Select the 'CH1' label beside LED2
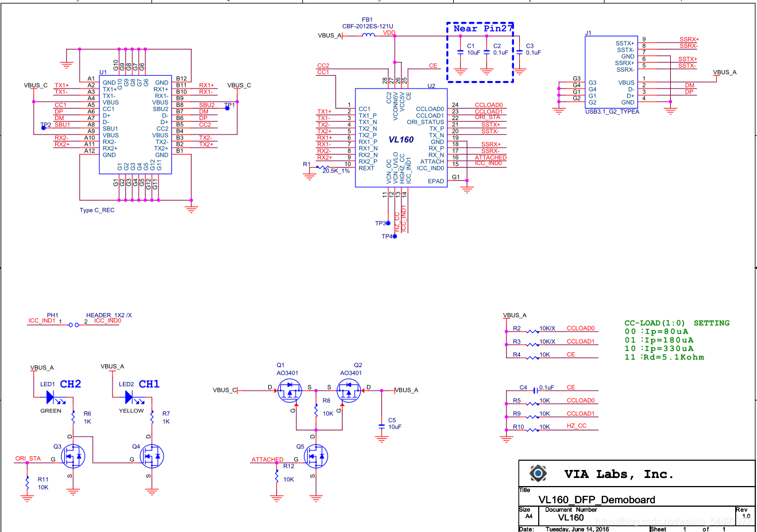 click(x=149, y=384)
